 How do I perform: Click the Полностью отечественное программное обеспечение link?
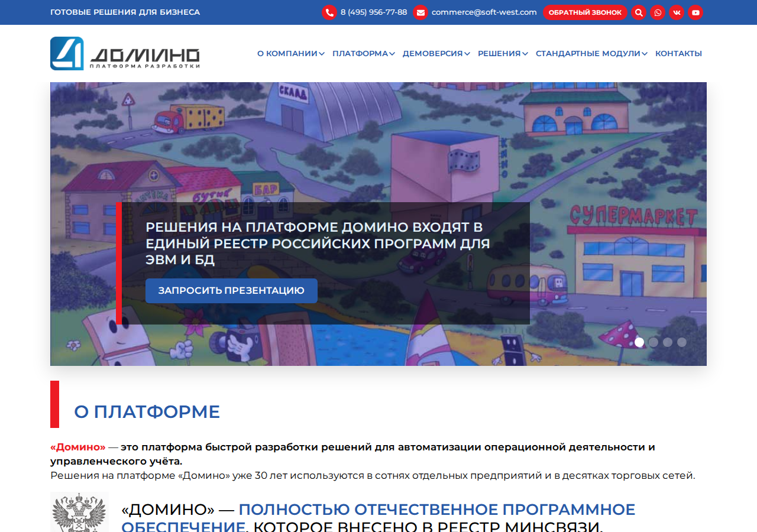(x=378, y=518)
